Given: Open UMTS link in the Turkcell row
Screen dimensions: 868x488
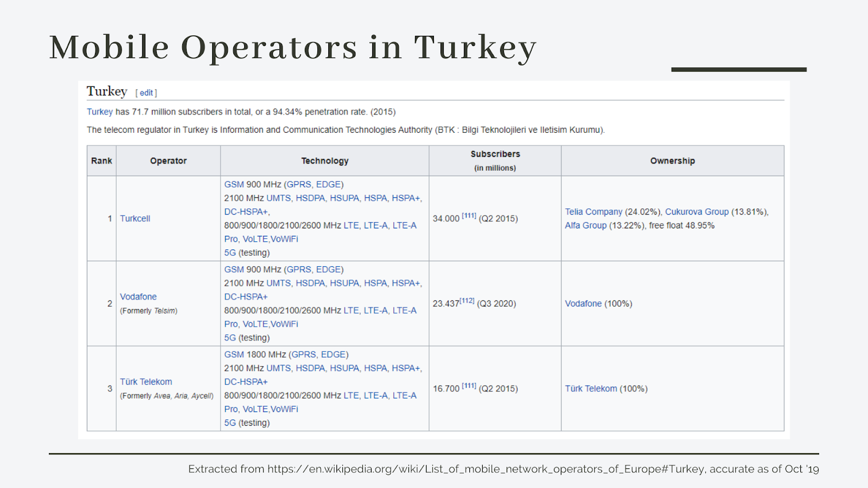Looking at the screenshot, I should tap(278, 198).
